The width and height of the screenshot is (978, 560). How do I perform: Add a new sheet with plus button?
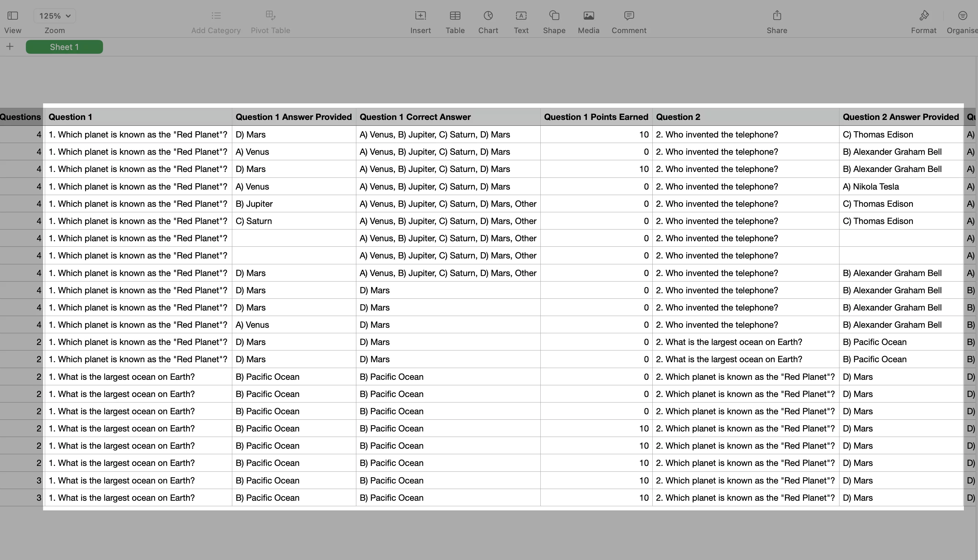point(10,47)
